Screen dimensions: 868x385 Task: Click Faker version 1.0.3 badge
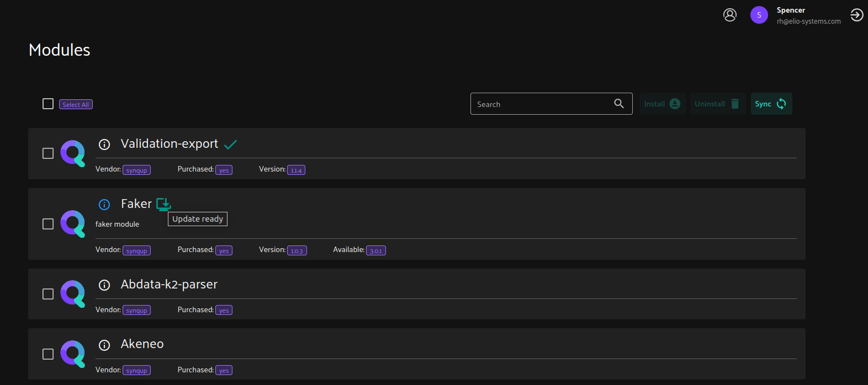tap(297, 250)
